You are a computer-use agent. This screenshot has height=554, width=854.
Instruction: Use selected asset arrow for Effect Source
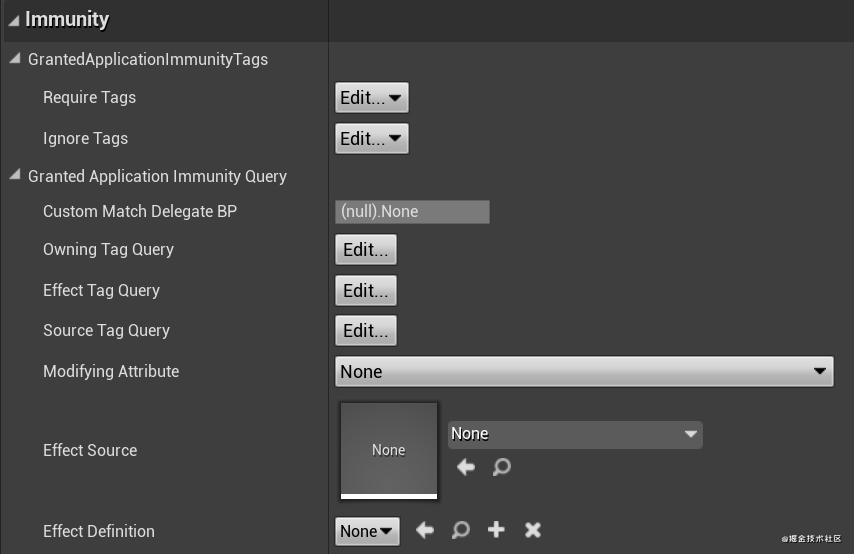click(466, 467)
